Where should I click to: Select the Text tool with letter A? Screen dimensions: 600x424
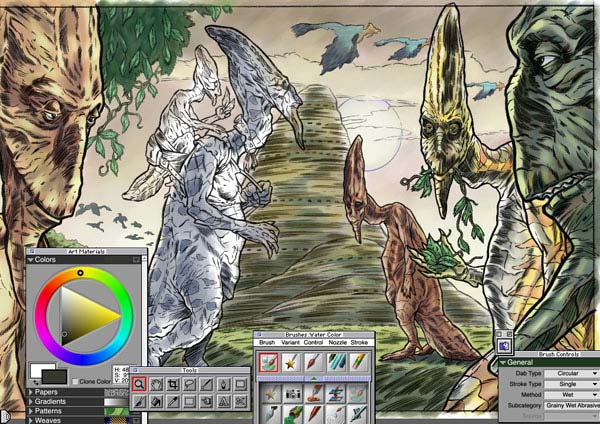[223, 401]
